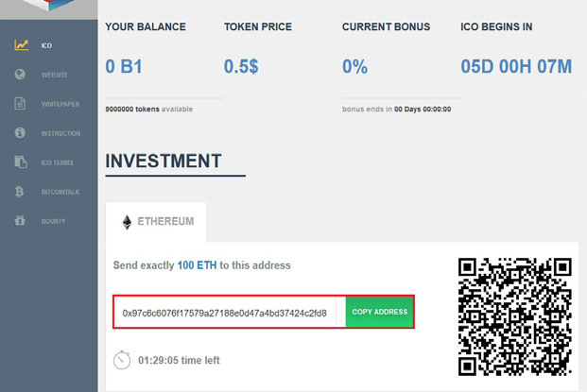The height and width of the screenshot is (392, 587).
Task: Click the QR code image
Action: point(515,316)
